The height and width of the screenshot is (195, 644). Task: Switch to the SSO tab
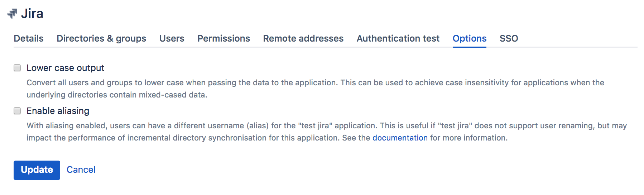point(509,38)
